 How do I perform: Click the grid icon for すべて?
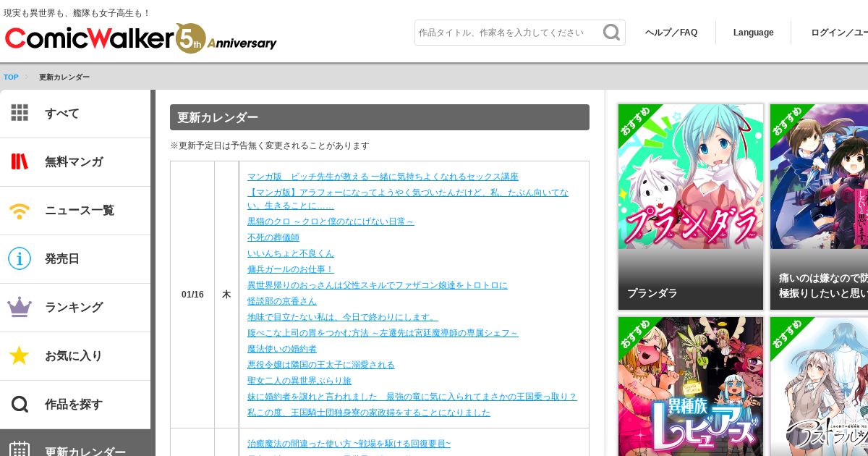(x=20, y=113)
